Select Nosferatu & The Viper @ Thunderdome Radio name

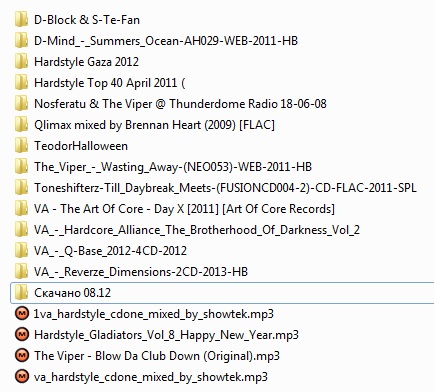coord(180,104)
